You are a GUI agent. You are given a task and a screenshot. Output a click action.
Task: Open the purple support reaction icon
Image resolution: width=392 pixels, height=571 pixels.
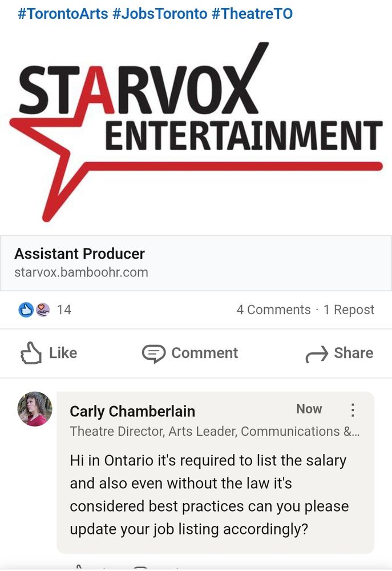tap(43, 310)
